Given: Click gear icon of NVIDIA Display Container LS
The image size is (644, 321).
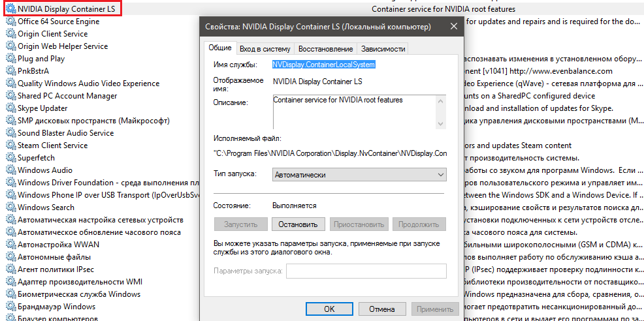Looking at the screenshot, I should (x=10, y=9).
